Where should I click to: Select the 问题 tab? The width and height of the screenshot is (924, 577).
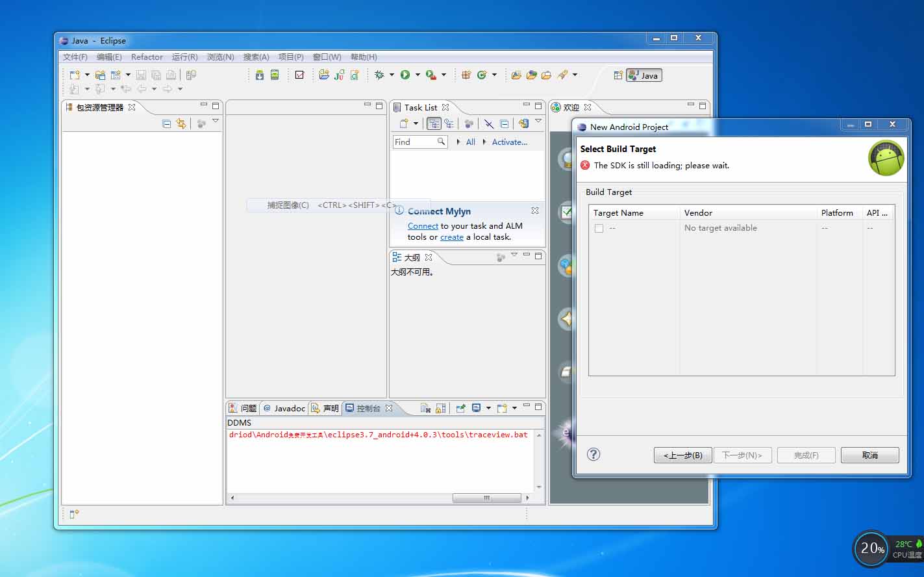243,408
